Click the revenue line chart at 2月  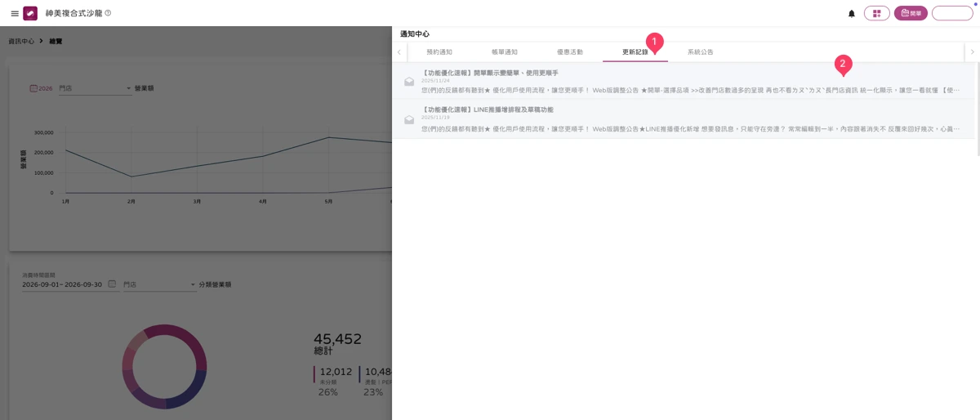[131, 176]
